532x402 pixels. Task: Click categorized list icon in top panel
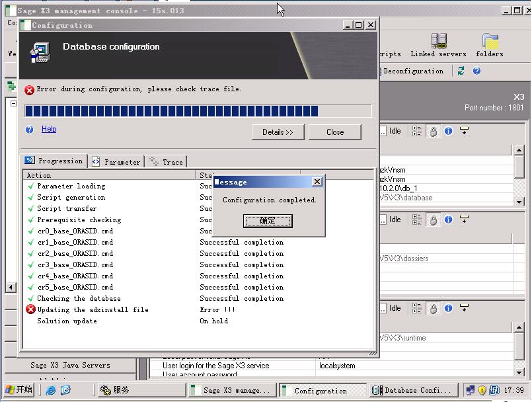pyautogui.click(x=417, y=132)
